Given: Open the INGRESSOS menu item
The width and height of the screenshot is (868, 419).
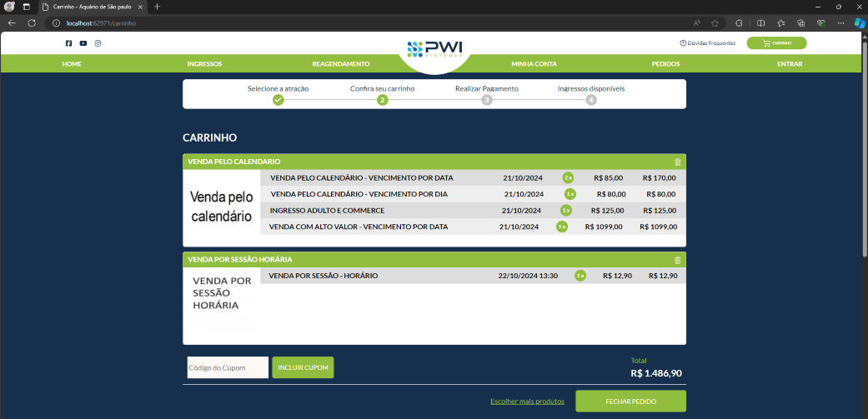Looking at the screenshot, I should [204, 64].
